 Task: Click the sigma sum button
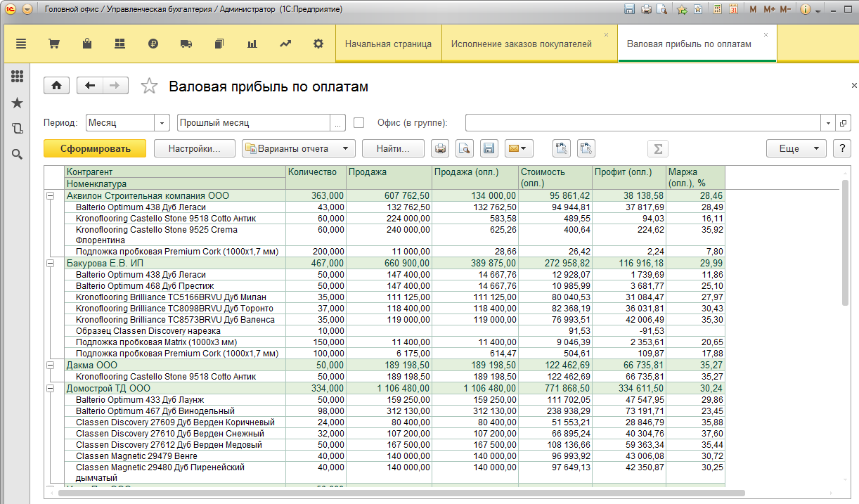point(658,148)
